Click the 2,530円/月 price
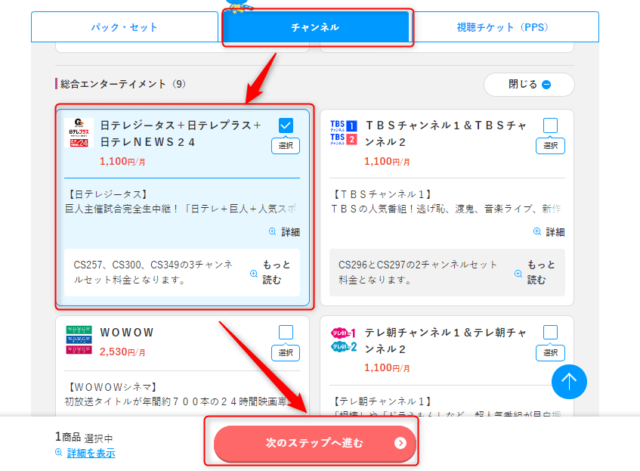Screen dimensions: 640x471 (x=122, y=352)
